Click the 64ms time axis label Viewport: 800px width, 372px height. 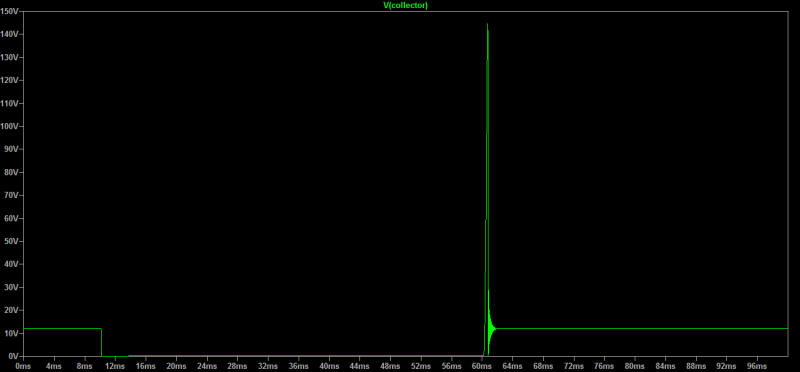click(x=513, y=366)
